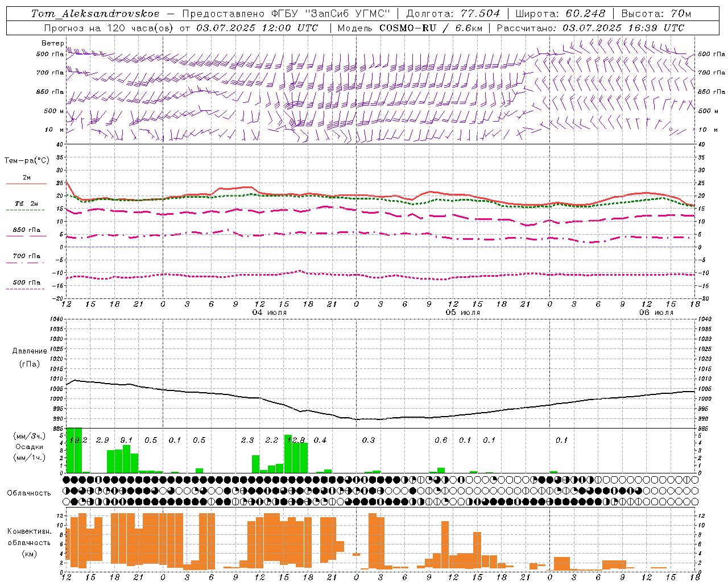This screenshot has height=582, width=728.
Task: Select forecast start time '03.07.2025 12:00 UTC'
Action: 257,28
